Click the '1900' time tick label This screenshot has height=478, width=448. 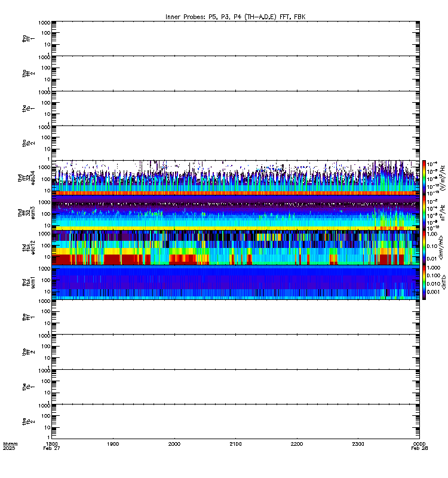click(x=113, y=444)
